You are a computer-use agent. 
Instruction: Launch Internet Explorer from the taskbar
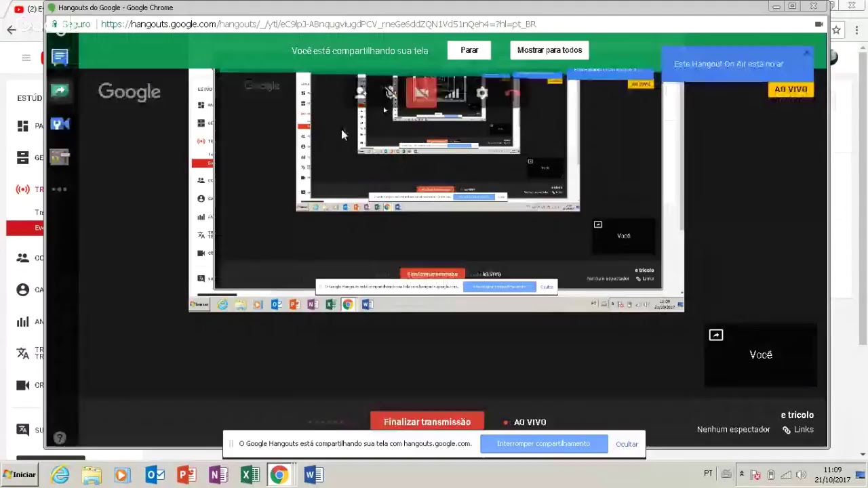[x=60, y=474]
